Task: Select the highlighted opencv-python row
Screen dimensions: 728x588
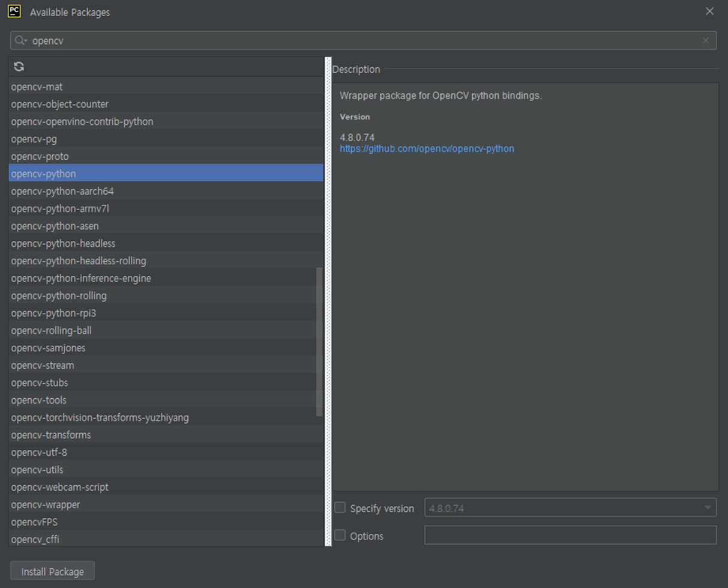Action: click(x=166, y=174)
